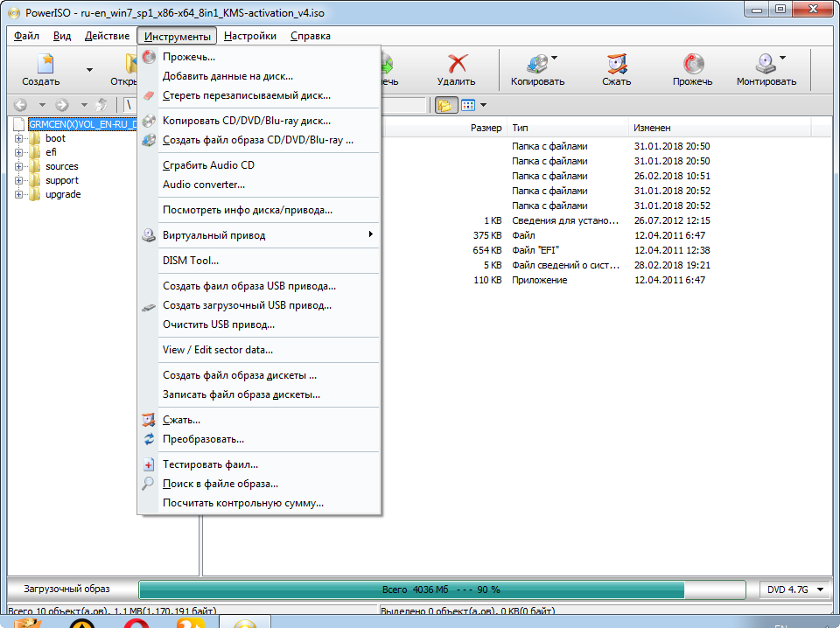
Task: Select the sources folder in the tree
Action: 61,166
